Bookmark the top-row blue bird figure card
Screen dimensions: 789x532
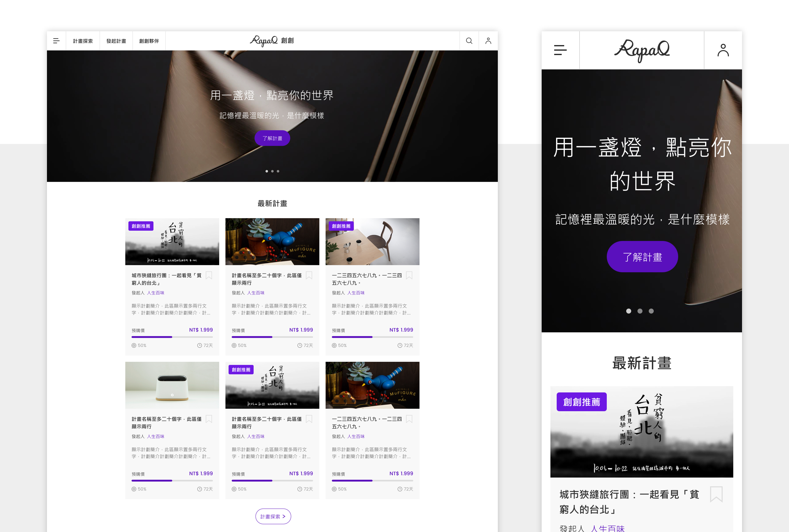[309, 275]
